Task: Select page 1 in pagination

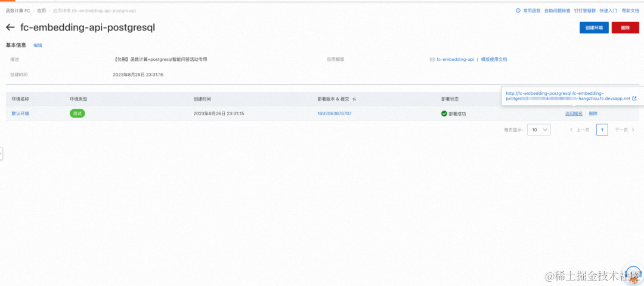Action: click(602, 130)
